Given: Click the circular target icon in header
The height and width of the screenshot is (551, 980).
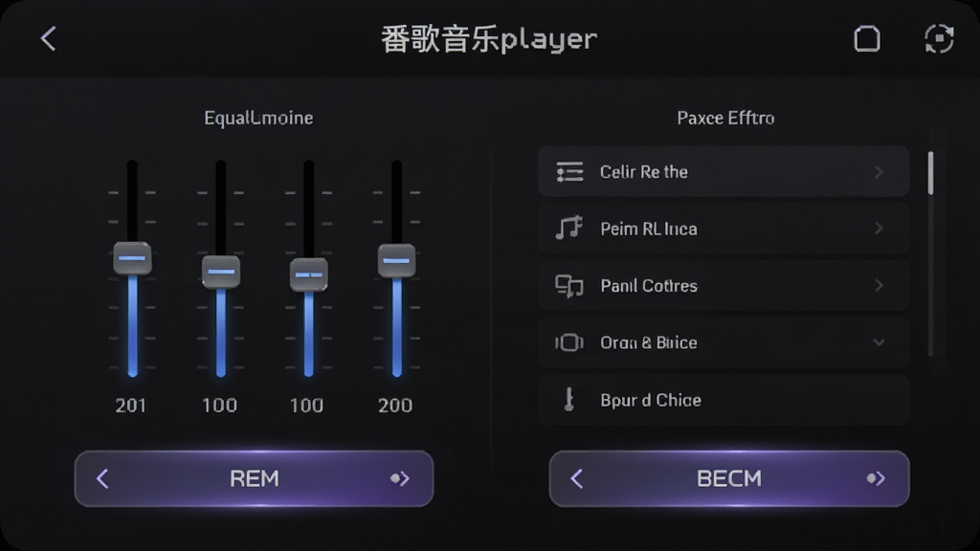Looking at the screenshot, I should 939,38.
